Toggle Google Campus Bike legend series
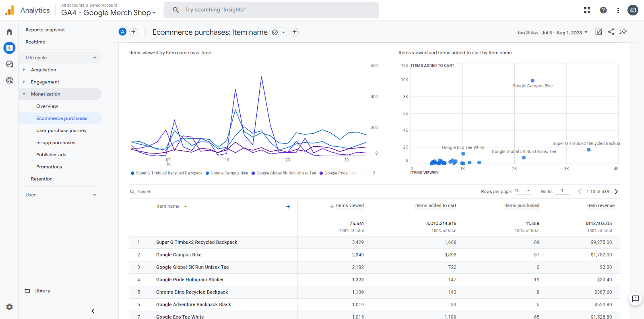 tap(227, 173)
